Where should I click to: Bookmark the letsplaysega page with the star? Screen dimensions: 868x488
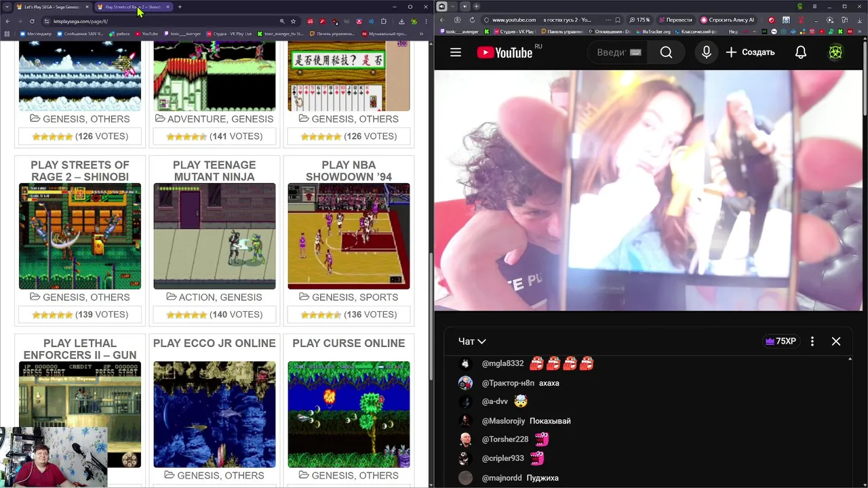click(x=293, y=21)
